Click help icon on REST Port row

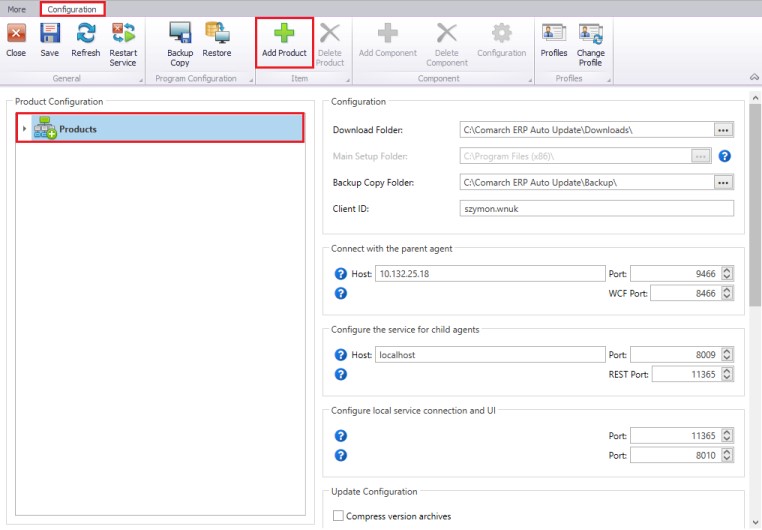(341, 374)
